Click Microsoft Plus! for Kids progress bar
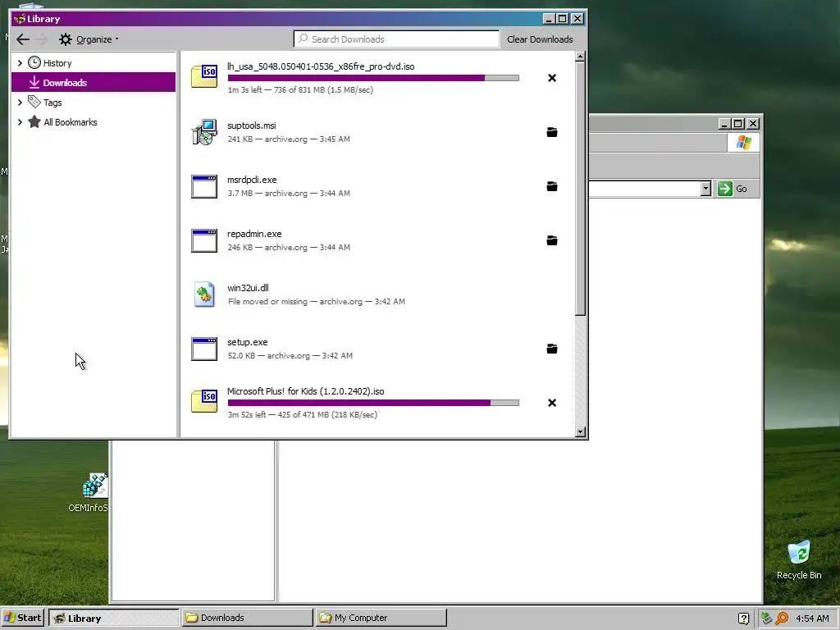Screen dimensions: 840x630 point(373,403)
